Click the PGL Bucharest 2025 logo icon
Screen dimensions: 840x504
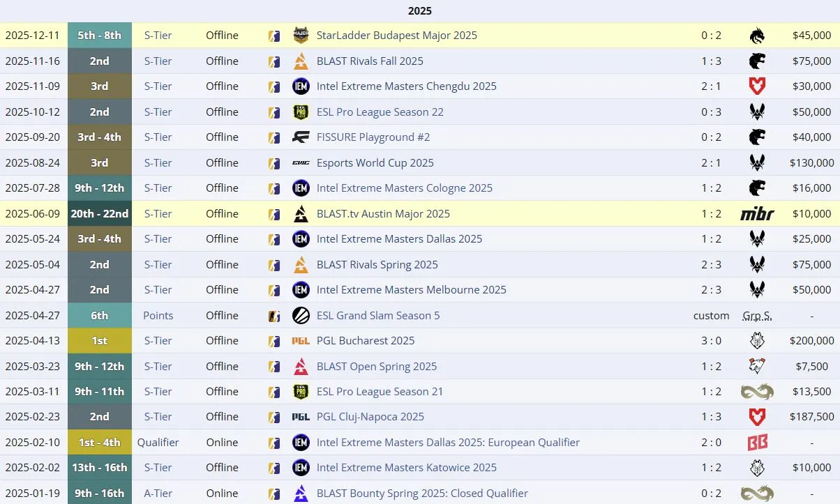301,341
